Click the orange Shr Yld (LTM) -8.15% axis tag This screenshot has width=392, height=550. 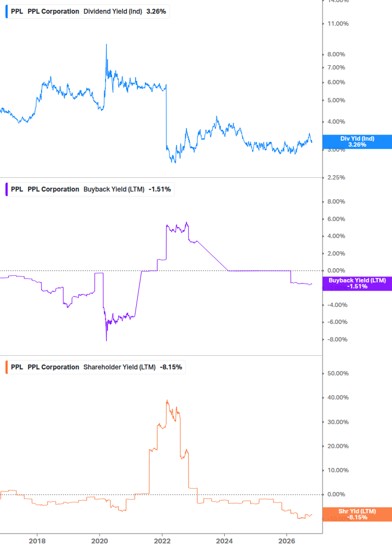(357, 514)
